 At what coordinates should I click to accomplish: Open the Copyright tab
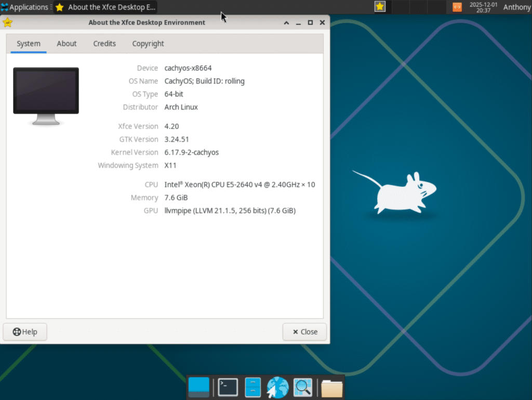coord(148,44)
